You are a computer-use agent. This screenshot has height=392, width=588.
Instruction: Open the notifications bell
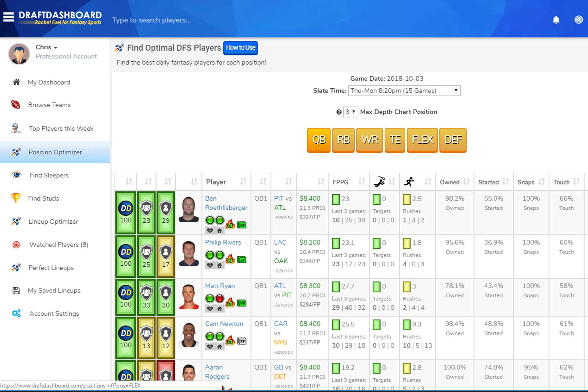pyautogui.click(x=556, y=20)
